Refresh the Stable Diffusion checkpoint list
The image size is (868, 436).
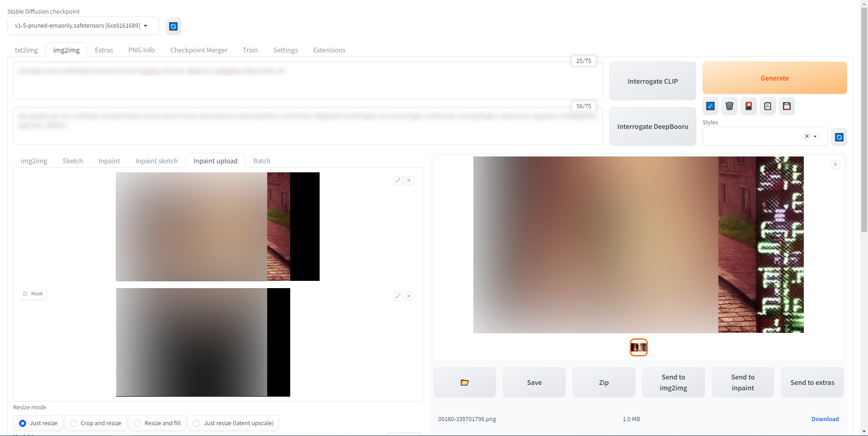[x=173, y=26]
